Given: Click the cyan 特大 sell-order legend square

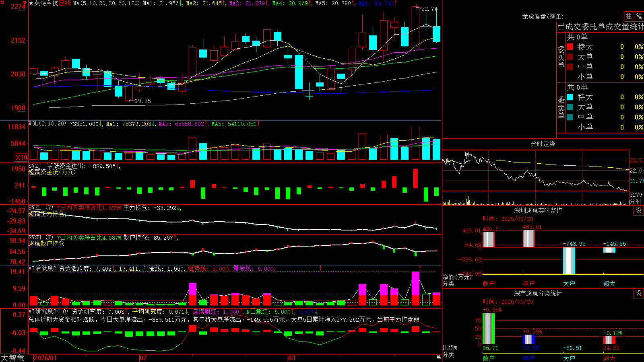Looking at the screenshot, I should click(570, 97).
